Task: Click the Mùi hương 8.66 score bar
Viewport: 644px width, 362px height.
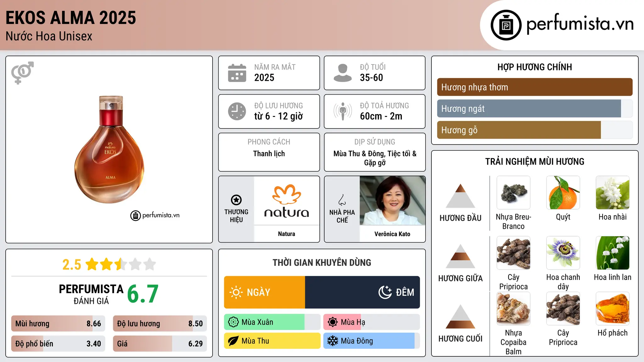Action: [x=58, y=323]
